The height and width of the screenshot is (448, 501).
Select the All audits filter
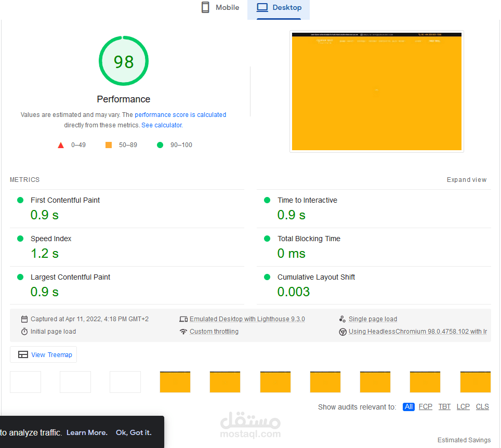408,407
